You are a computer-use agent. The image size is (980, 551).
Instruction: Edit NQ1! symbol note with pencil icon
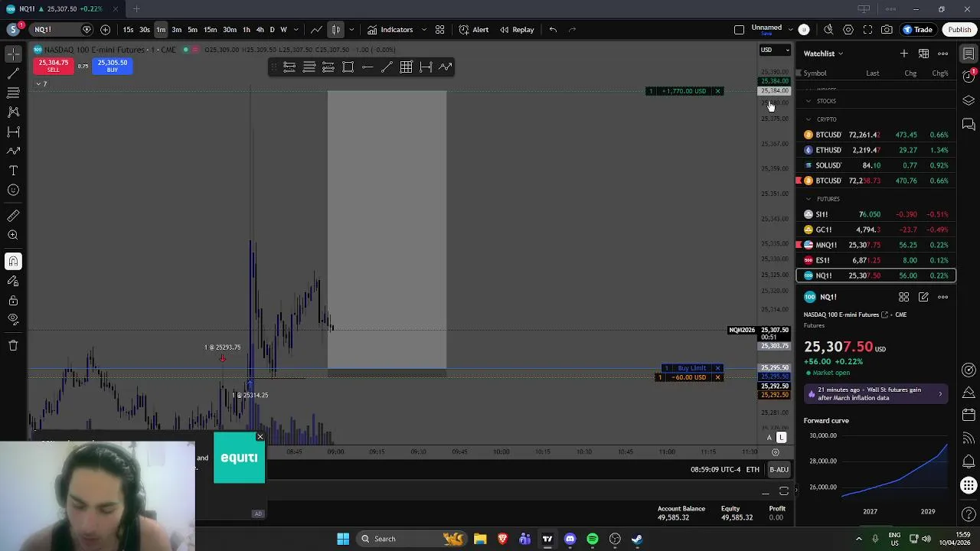(924, 297)
